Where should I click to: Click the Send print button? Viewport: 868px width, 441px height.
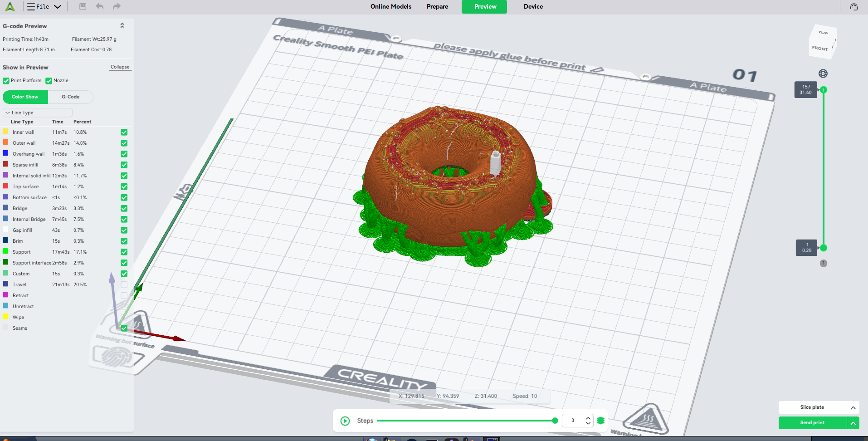(812, 423)
